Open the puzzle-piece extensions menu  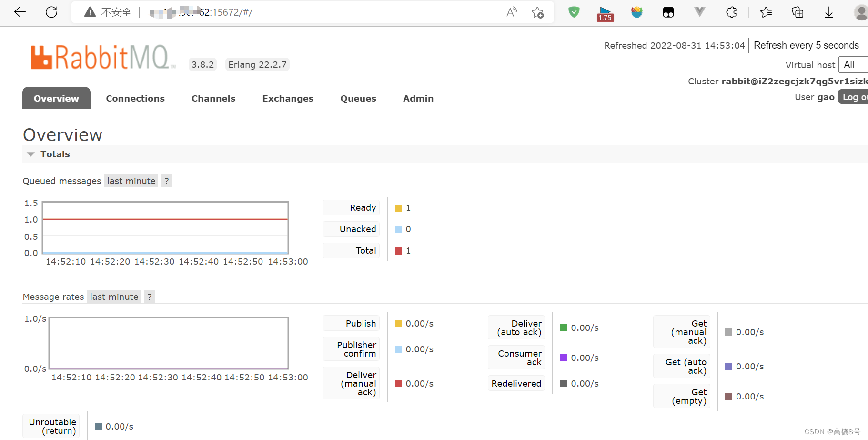(x=732, y=12)
